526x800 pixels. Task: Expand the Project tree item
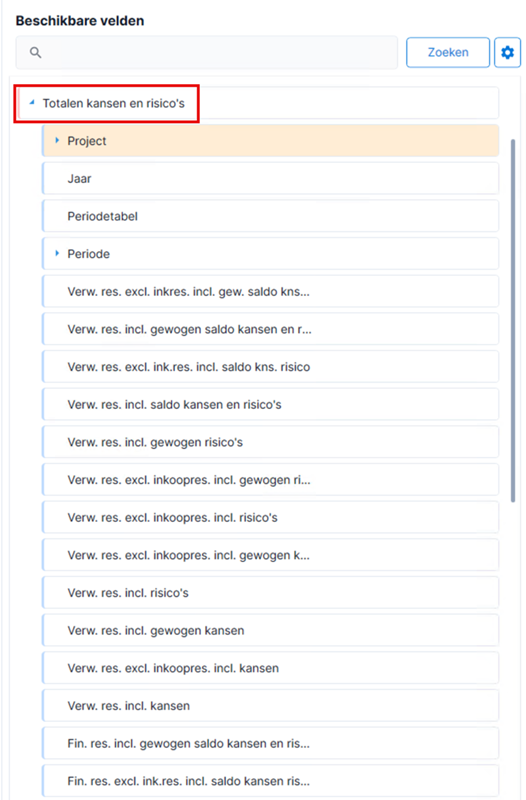57,140
